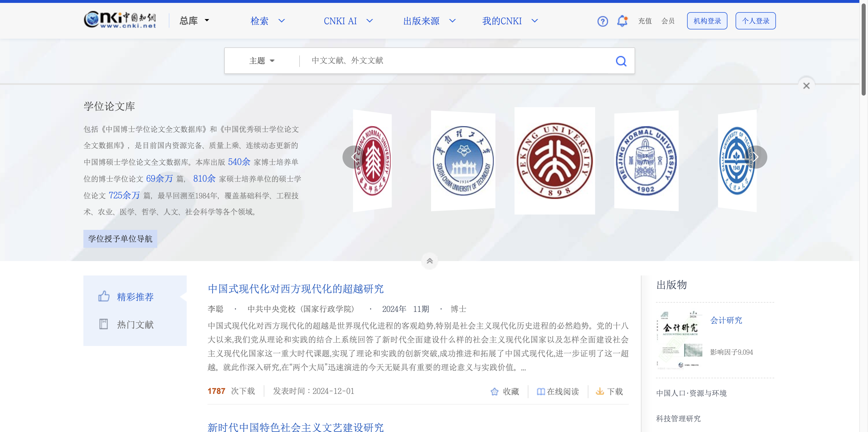Open the help question-mark icon
The height and width of the screenshot is (432, 868).
(603, 21)
